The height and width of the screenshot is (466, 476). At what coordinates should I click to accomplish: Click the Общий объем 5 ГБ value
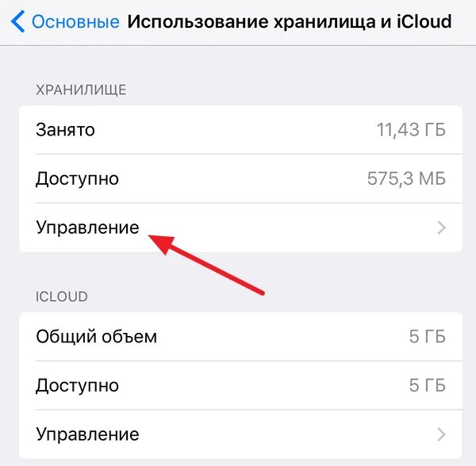point(427,337)
